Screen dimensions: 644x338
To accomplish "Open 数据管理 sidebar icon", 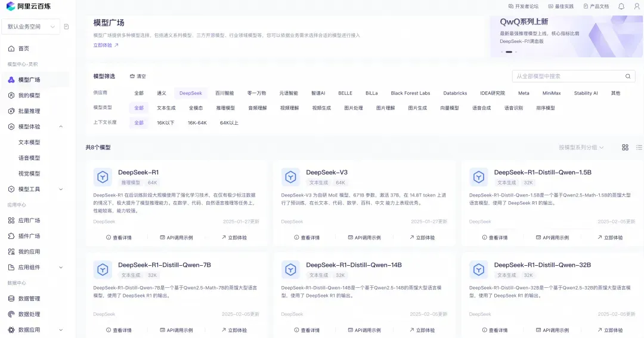I will pyautogui.click(x=11, y=299).
